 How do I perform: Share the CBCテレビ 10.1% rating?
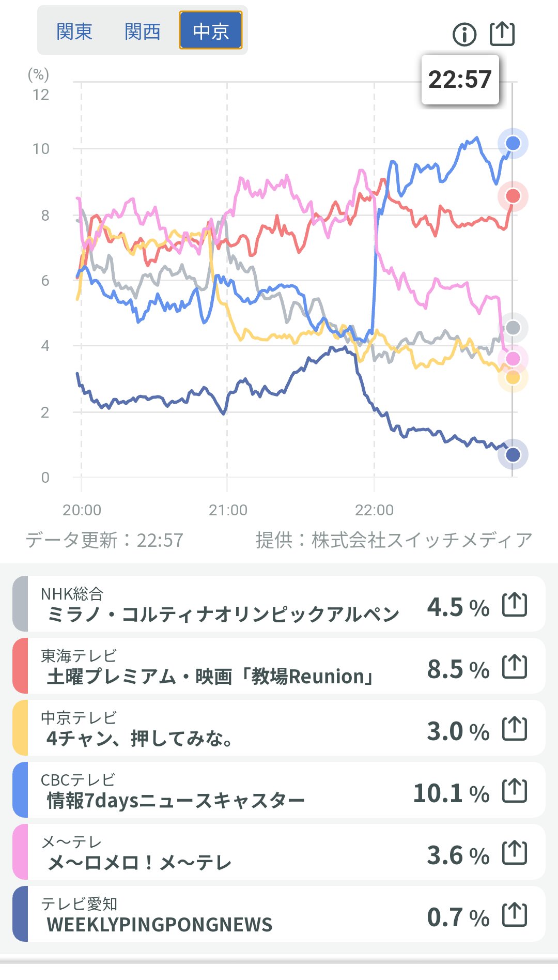(x=515, y=790)
